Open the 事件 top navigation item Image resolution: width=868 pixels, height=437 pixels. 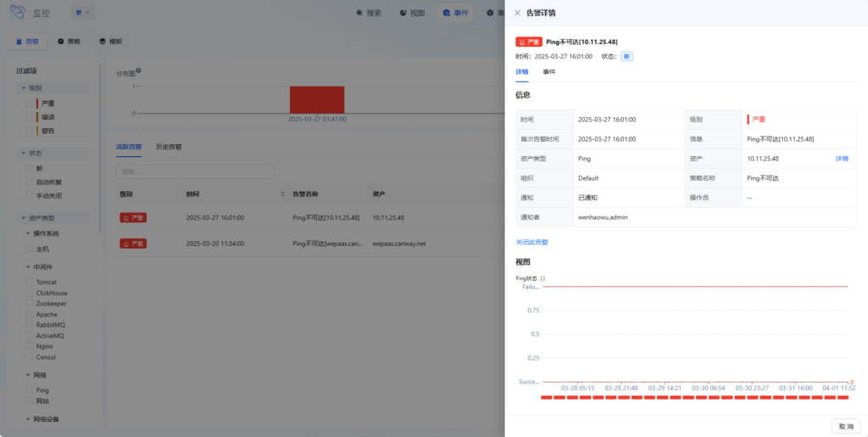pos(455,13)
